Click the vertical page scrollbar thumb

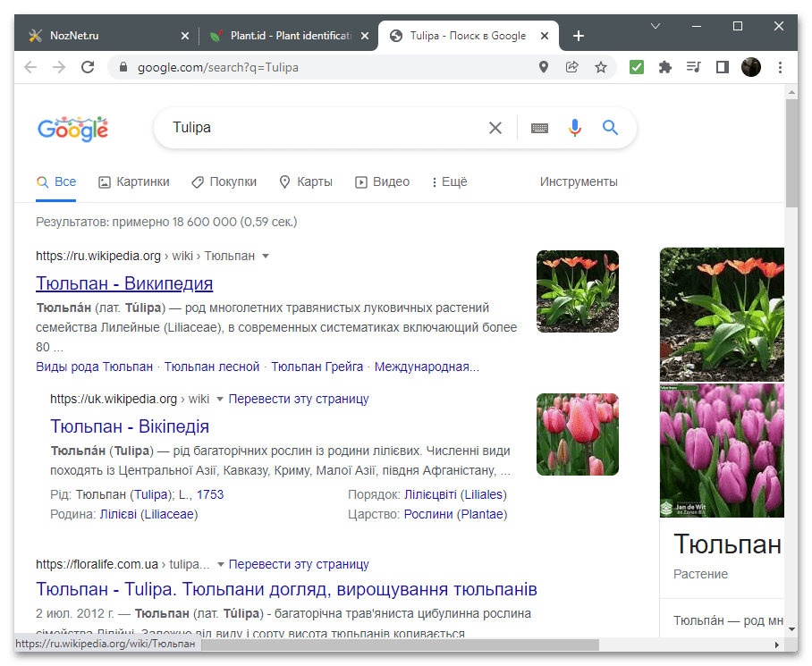pos(791,153)
